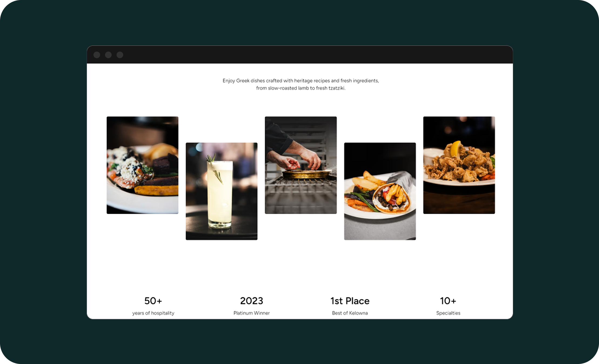Click the first window dot in the title bar
599x364 pixels.
(97, 55)
